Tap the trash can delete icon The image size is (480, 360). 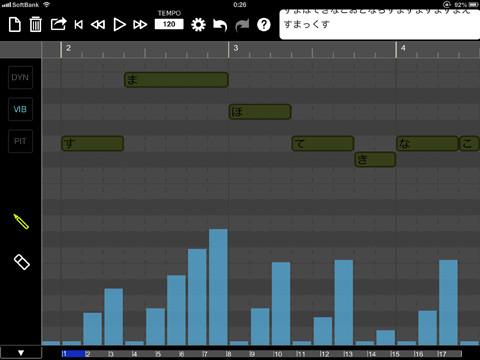coord(35,24)
